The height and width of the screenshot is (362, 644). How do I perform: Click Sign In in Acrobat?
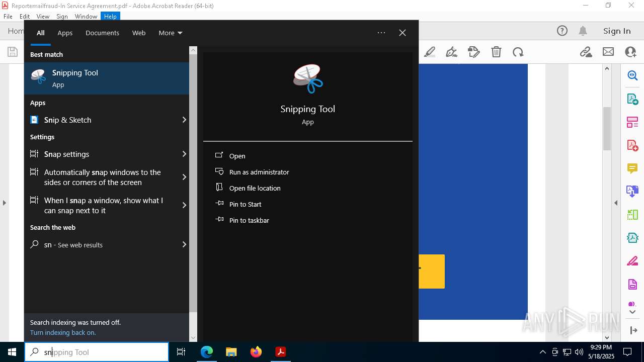pyautogui.click(x=617, y=31)
